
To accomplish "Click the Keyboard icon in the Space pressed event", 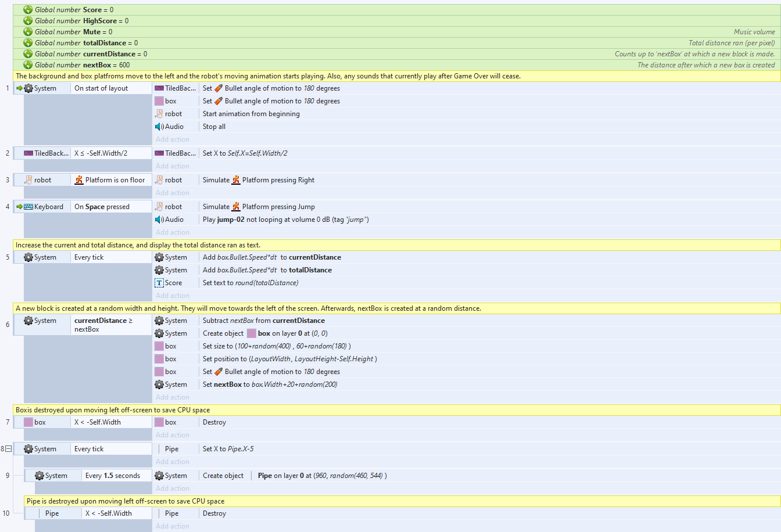I will 28,207.
